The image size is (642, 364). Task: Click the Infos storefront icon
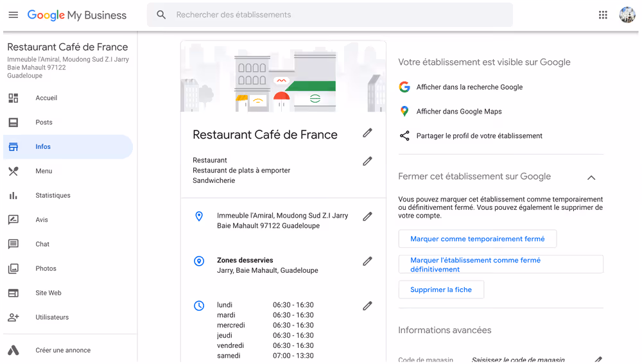(x=13, y=146)
